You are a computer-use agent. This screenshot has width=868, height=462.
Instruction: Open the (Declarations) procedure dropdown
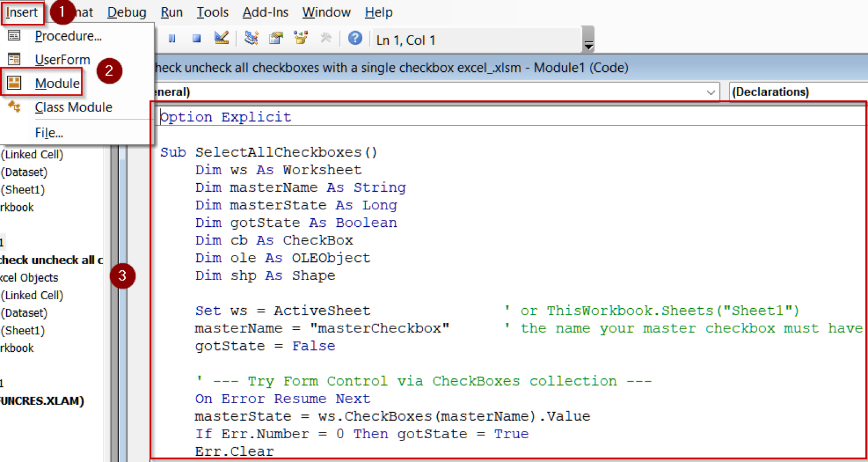point(797,92)
